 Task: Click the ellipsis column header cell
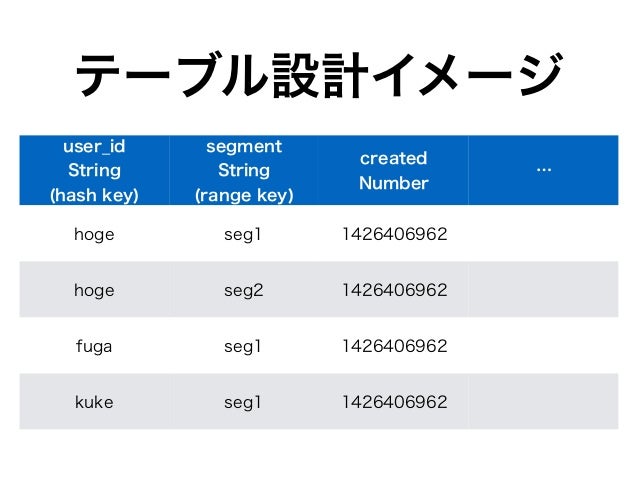544,171
